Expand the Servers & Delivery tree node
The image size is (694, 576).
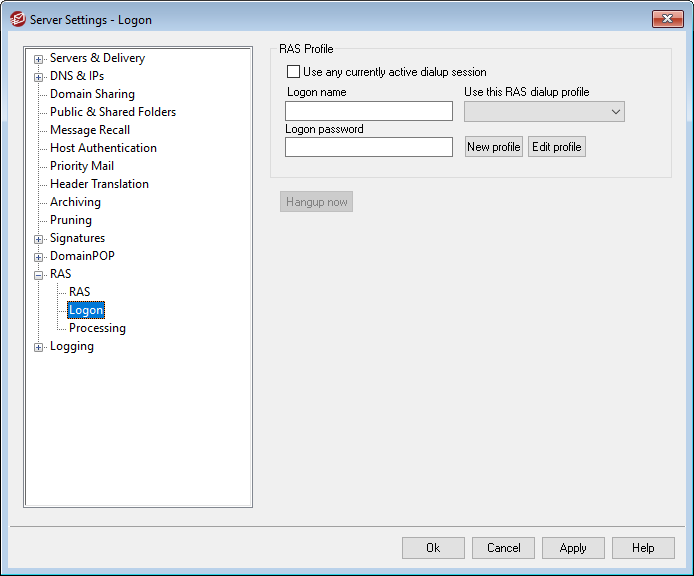click(39, 59)
